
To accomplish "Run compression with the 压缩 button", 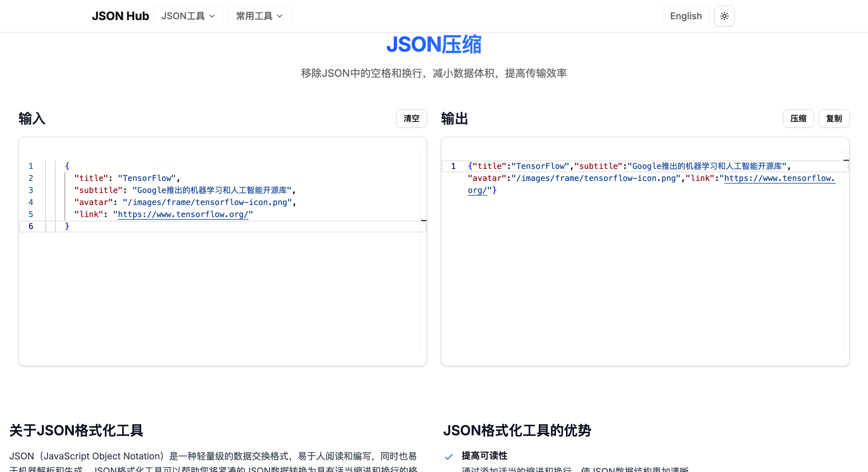I will pyautogui.click(x=798, y=118).
